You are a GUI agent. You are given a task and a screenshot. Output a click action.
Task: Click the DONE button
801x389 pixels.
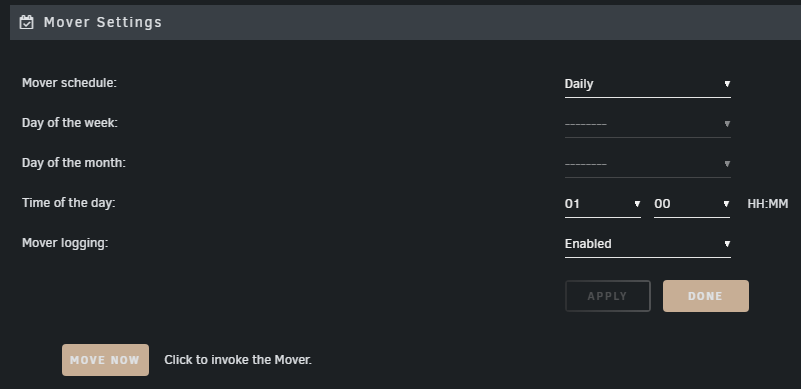point(705,296)
